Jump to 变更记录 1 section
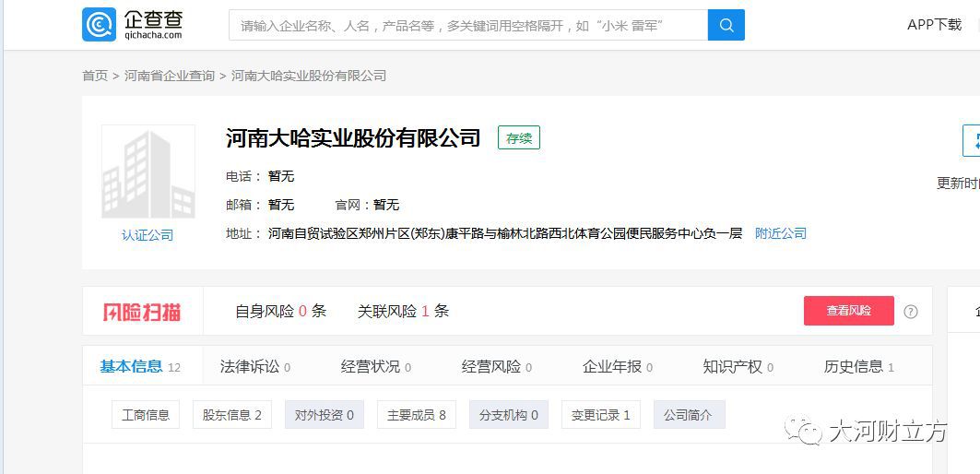The image size is (980, 474). click(600, 415)
